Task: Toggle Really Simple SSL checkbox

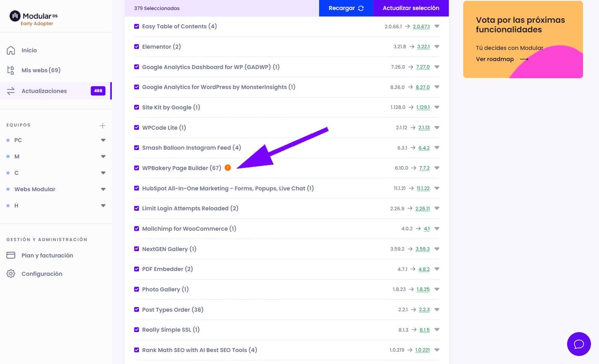Action: click(x=137, y=330)
